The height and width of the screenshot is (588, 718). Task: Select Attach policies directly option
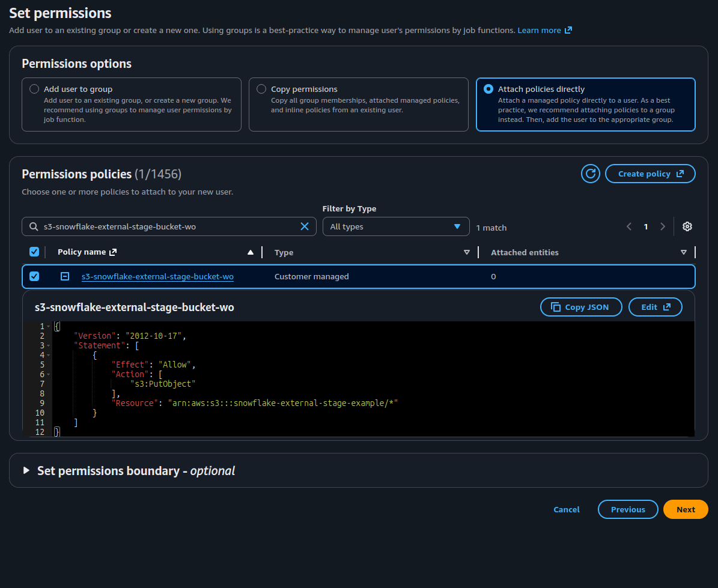tap(488, 89)
